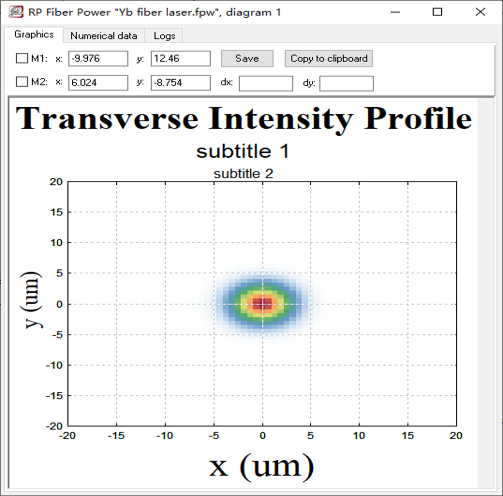
Task: Click the M2 x value field
Action: (98, 83)
